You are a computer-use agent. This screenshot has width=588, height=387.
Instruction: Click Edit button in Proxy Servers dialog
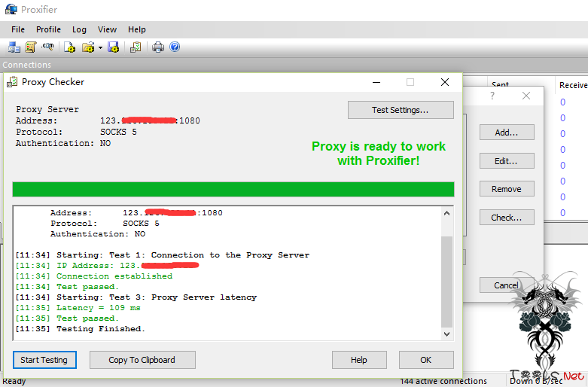click(x=507, y=161)
